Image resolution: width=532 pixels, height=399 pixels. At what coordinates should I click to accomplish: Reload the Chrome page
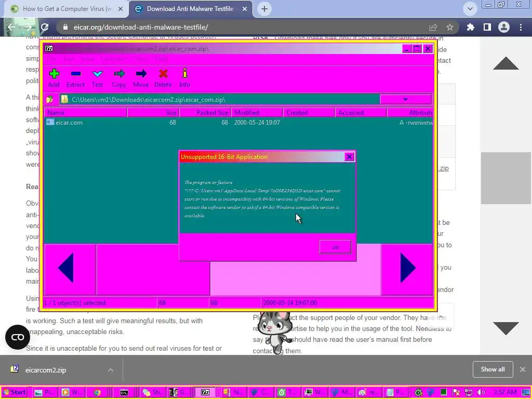(x=45, y=27)
